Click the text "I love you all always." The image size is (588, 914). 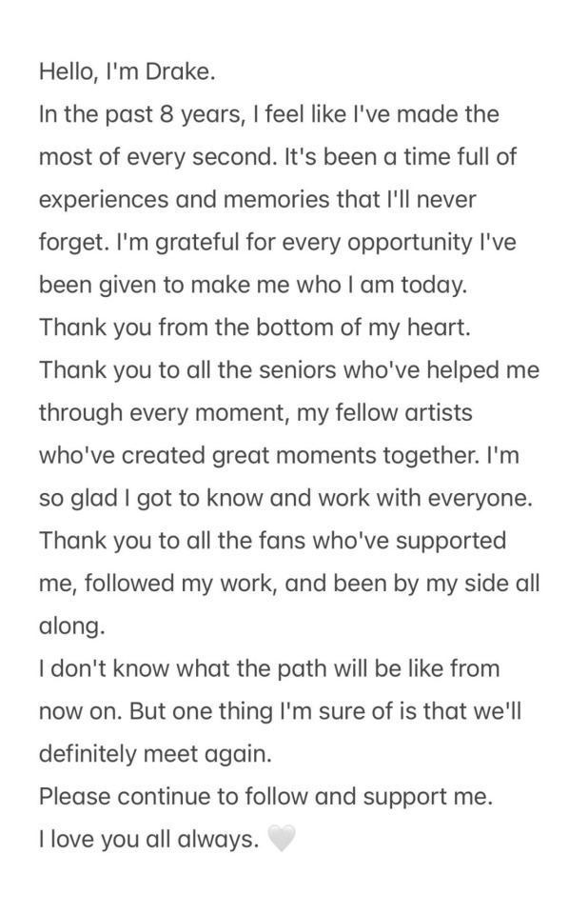point(148,840)
